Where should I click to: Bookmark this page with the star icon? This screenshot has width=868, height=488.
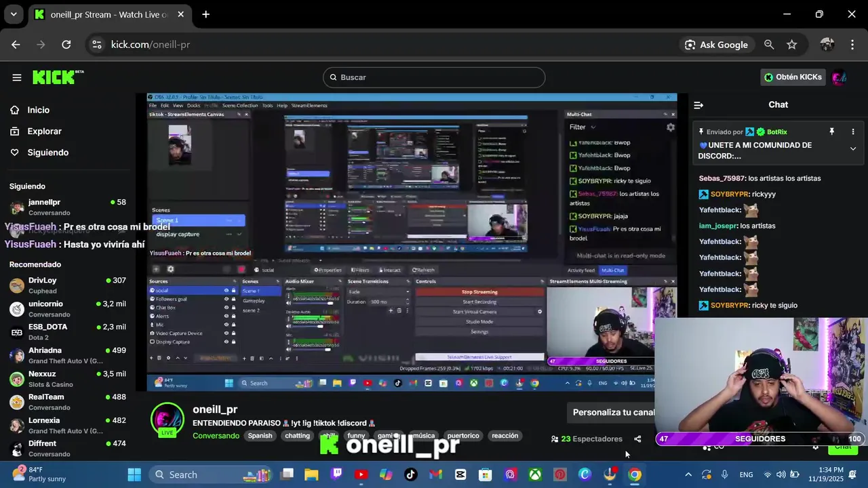pyautogui.click(x=791, y=45)
